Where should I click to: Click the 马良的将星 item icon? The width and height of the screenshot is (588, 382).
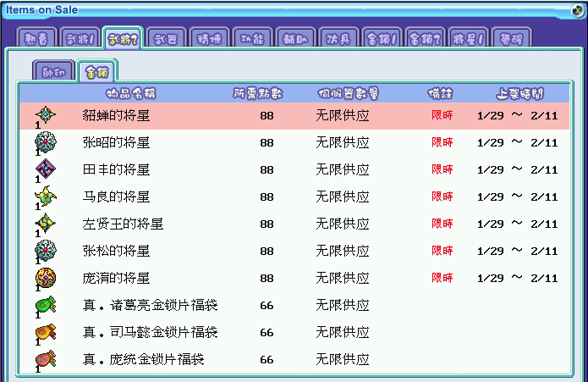click(x=45, y=197)
